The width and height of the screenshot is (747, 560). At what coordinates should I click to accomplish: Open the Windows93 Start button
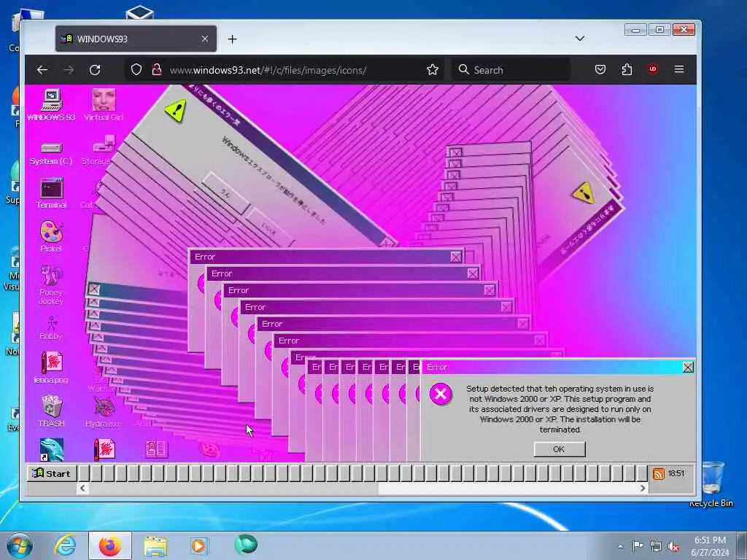pyautogui.click(x=52, y=473)
